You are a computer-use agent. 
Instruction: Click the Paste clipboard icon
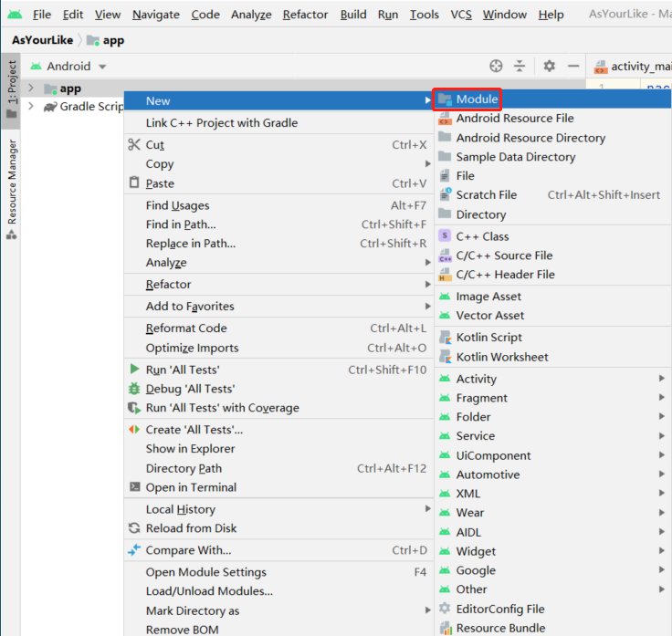(x=134, y=182)
